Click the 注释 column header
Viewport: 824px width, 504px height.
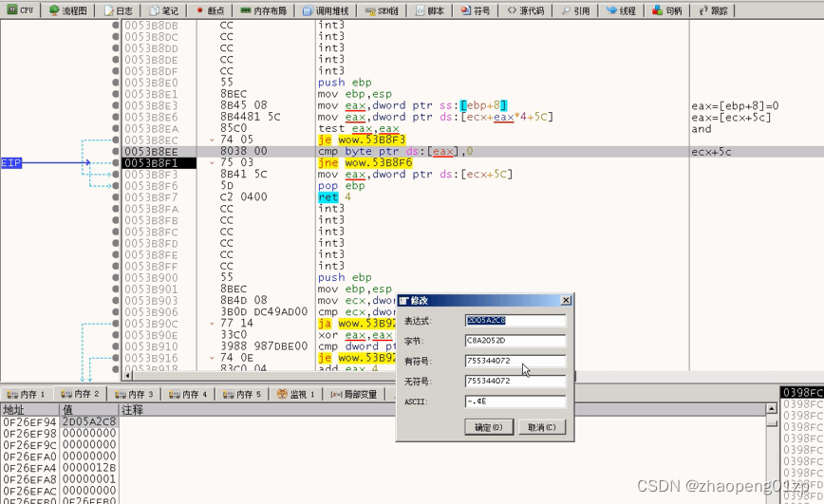point(441,410)
